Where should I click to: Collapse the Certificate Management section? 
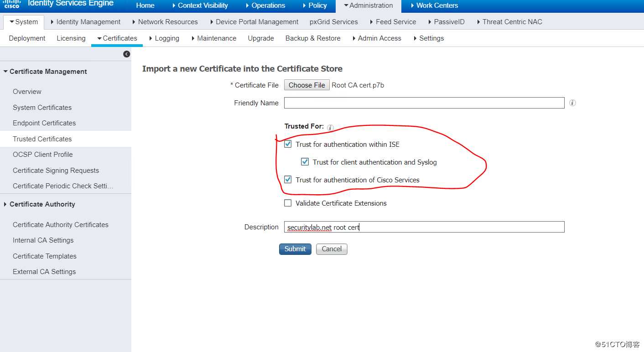coord(45,72)
